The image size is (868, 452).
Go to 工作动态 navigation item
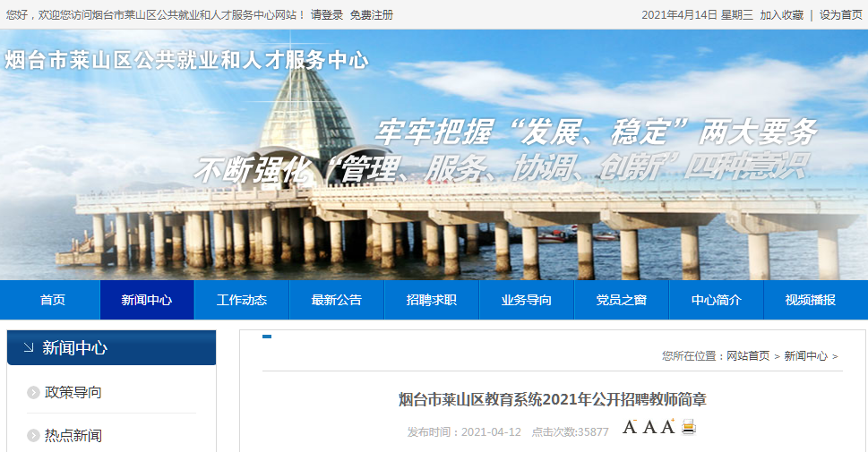tap(241, 300)
